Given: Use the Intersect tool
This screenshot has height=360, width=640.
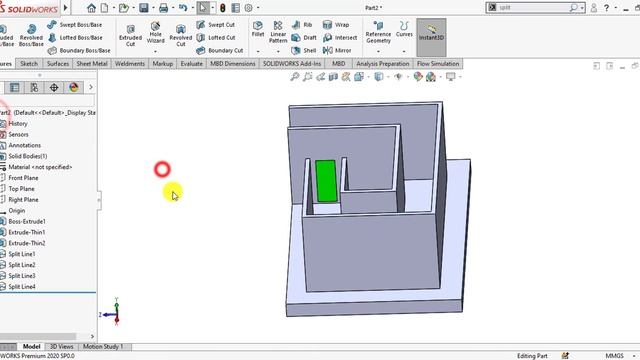Looking at the screenshot, I should (340, 38).
